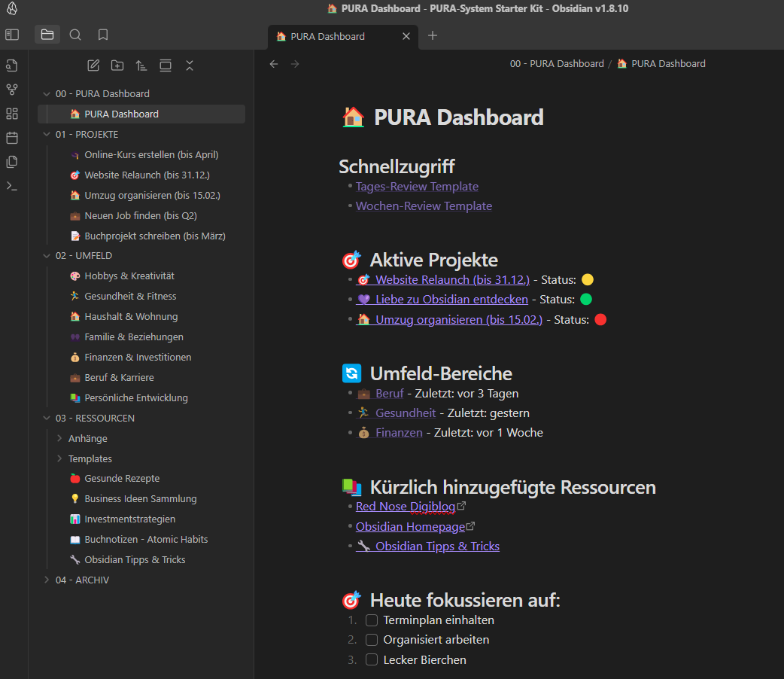Expand the Templates folder
Image resolution: width=784 pixels, height=679 pixels.
pyautogui.click(x=59, y=458)
